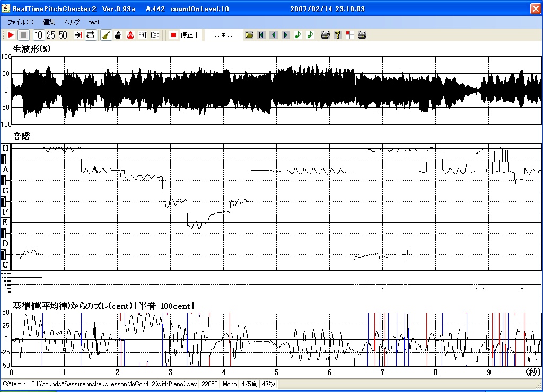Click the second green music note icon
543x392 pixels.
pyautogui.click(x=310, y=35)
